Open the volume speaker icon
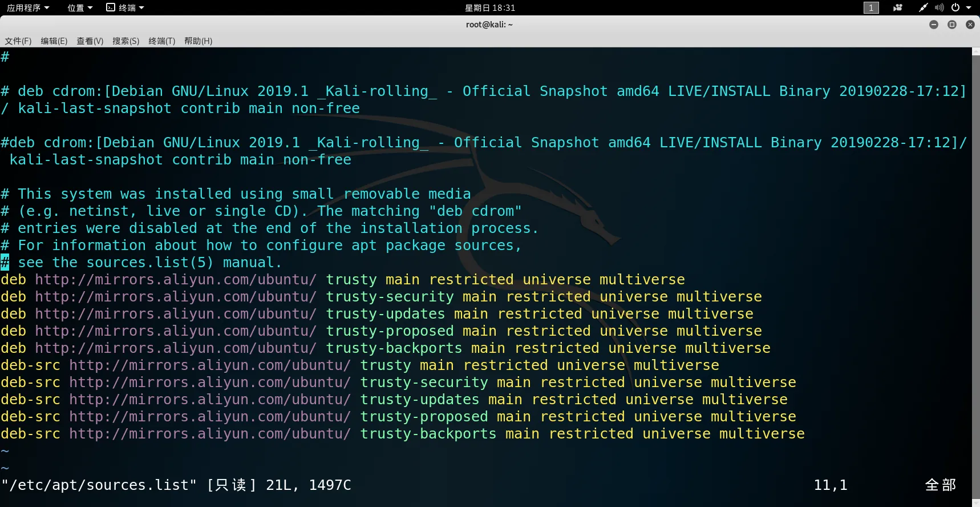Viewport: 980px width, 507px height. coord(939,7)
